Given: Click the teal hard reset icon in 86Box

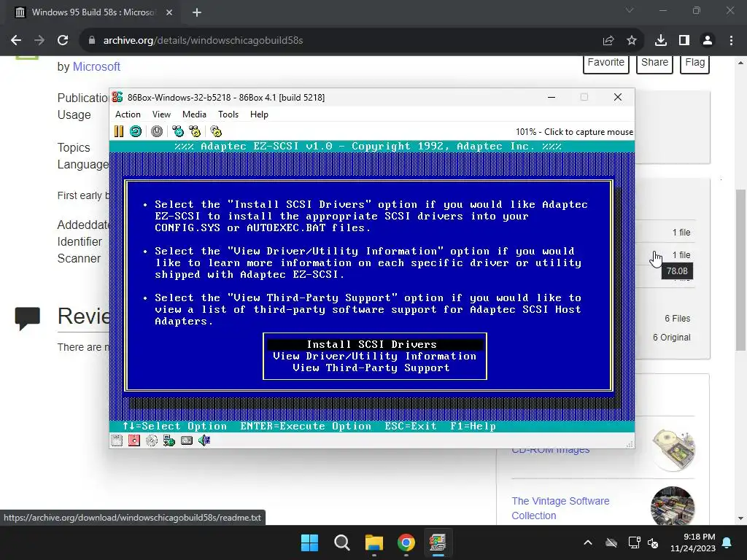Looking at the screenshot, I should 136,131.
